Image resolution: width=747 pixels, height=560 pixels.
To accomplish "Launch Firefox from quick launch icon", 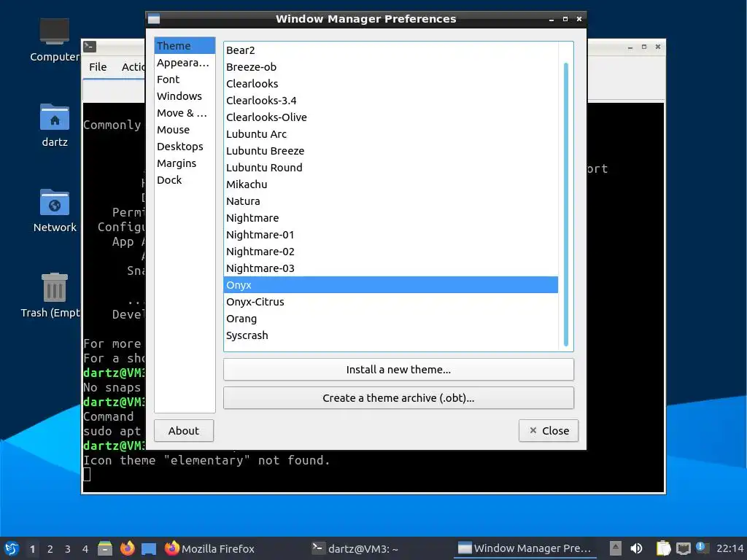I will (x=127, y=548).
